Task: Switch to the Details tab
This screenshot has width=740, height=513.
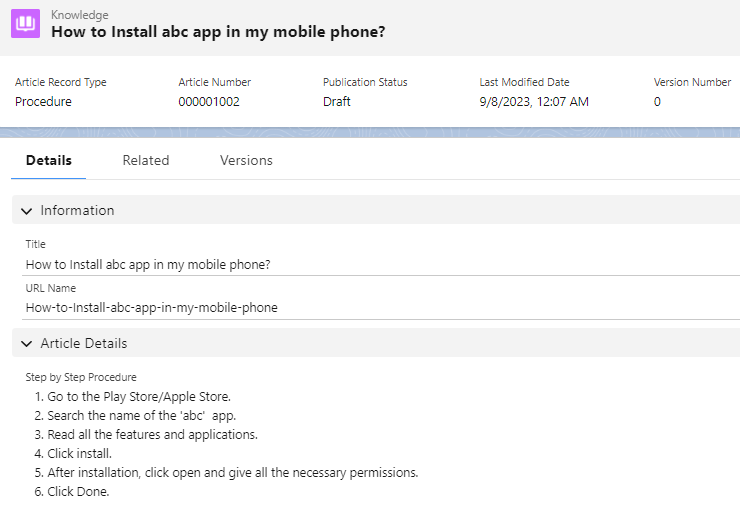Action: (48, 160)
